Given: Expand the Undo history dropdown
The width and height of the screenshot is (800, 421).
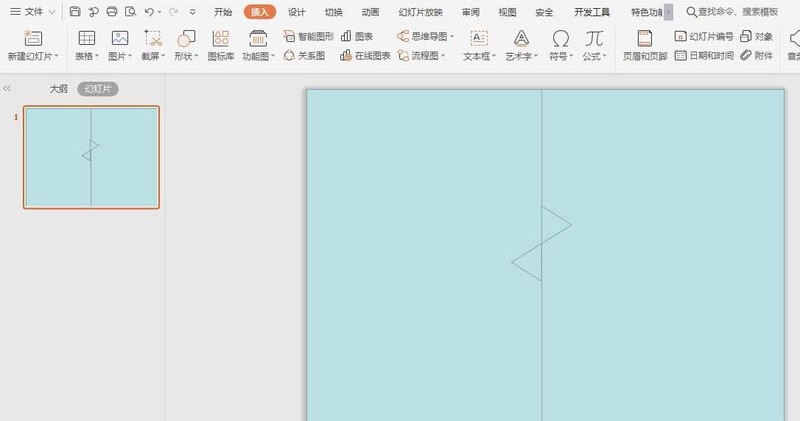Looking at the screenshot, I should click(x=160, y=12).
